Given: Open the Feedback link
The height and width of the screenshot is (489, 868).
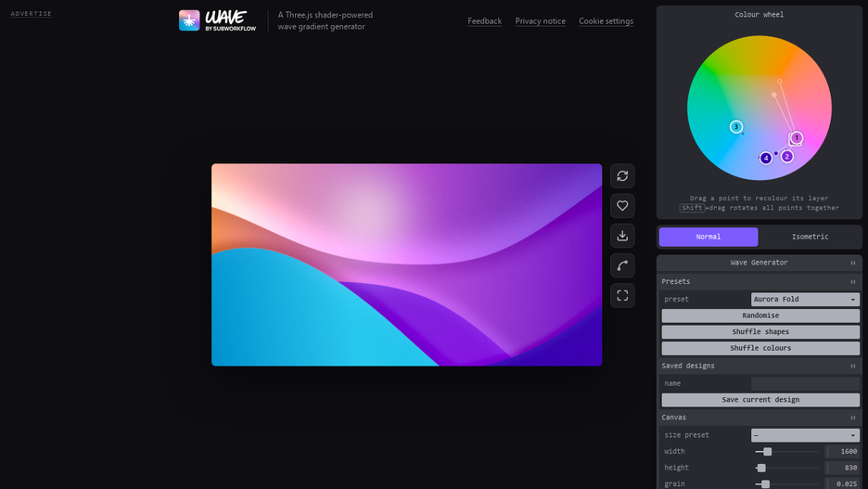Looking at the screenshot, I should pyautogui.click(x=484, y=21).
